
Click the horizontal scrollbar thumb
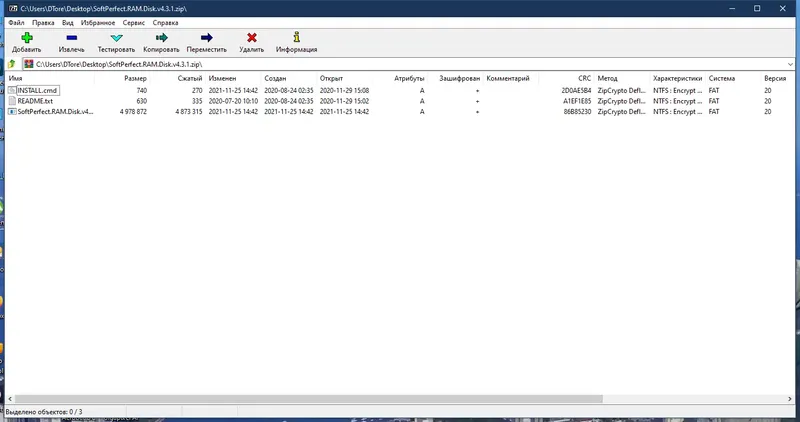click(309, 399)
